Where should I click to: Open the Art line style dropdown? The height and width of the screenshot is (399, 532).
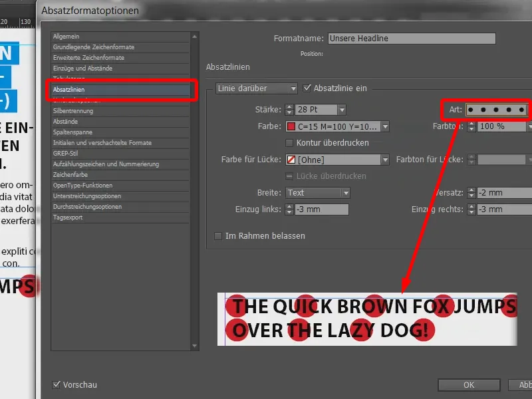496,110
